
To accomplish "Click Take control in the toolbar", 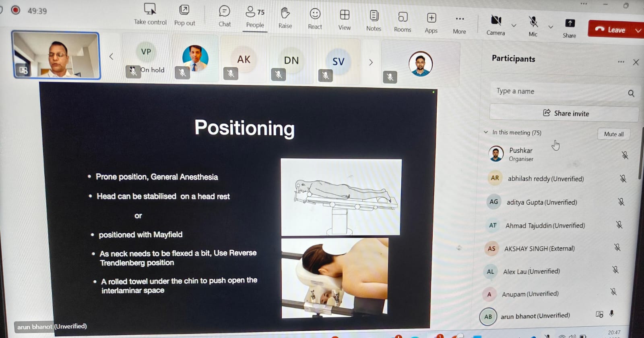I will (150, 15).
